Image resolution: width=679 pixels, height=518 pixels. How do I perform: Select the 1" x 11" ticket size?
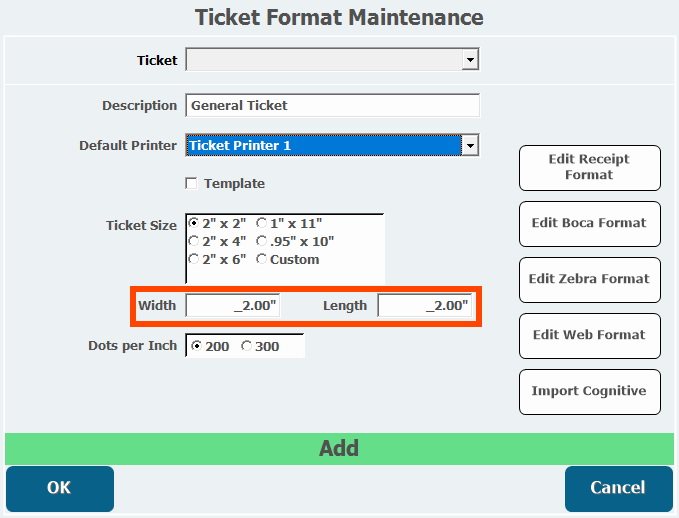262,223
